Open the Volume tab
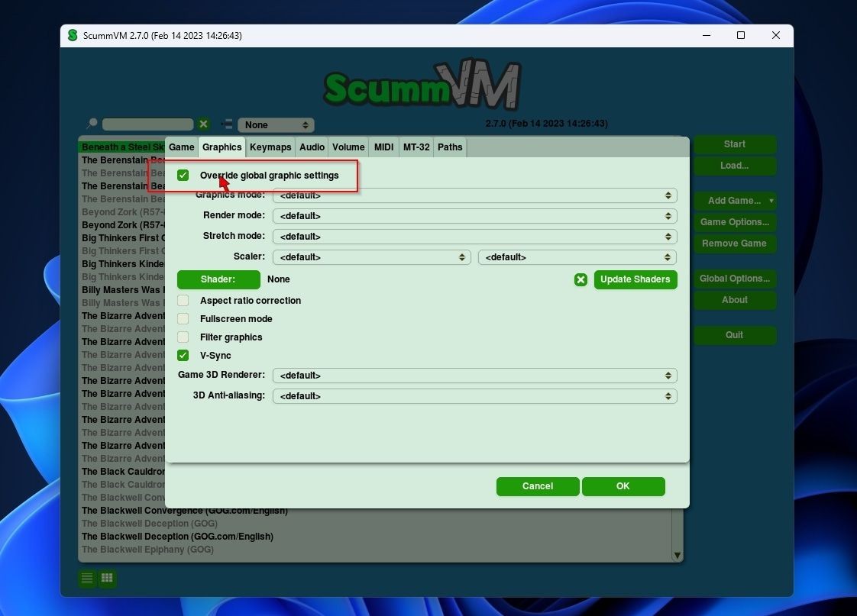Viewport: 857px width, 616px height. point(348,147)
